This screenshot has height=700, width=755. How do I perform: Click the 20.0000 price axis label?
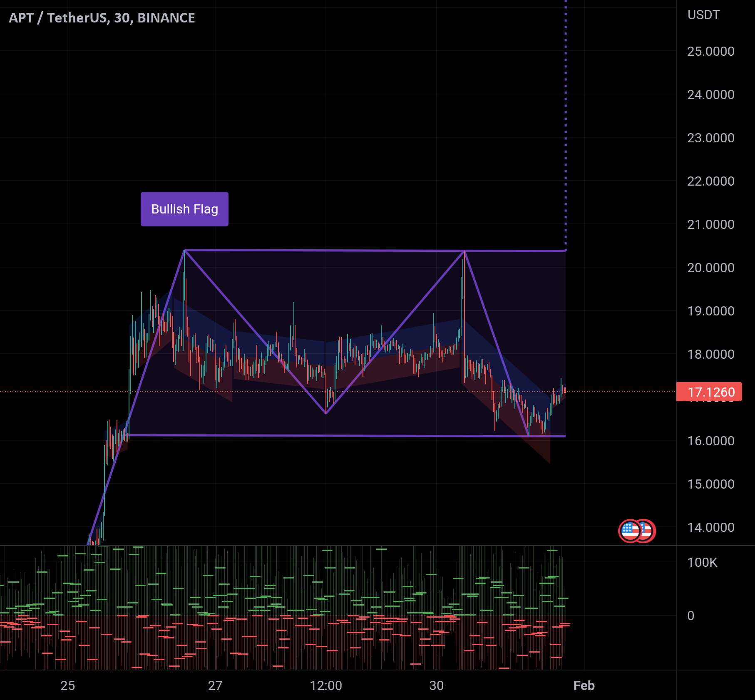pos(710,268)
